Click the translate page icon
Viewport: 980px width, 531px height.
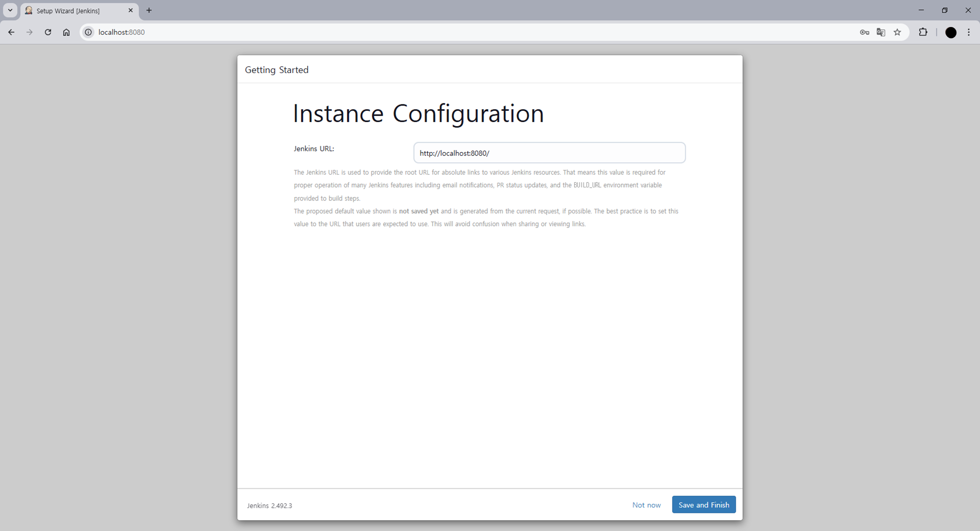tap(881, 32)
